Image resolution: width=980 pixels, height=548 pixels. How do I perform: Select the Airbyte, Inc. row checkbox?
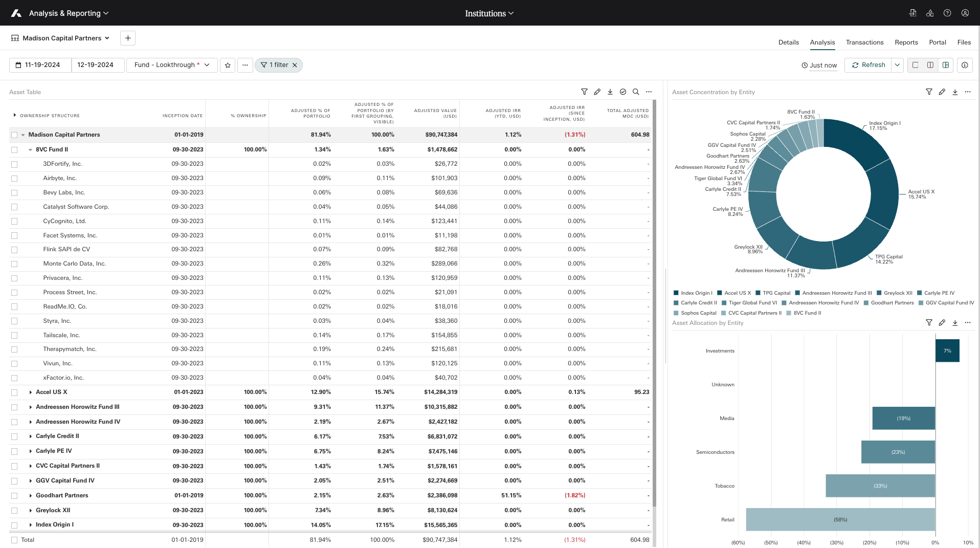click(x=14, y=179)
